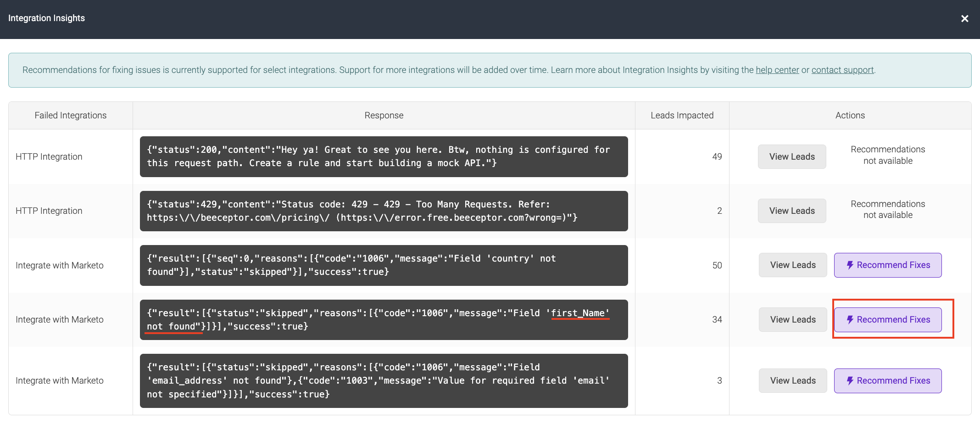Viewport: 980px width, 424px height.
Task: Recommend Fixes for 'email_address' not found row
Action: (x=888, y=380)
